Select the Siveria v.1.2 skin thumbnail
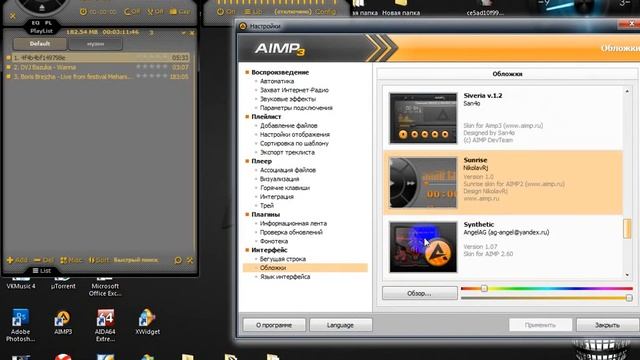The height and width of the screenshot is (360, 640). [423, 118]
